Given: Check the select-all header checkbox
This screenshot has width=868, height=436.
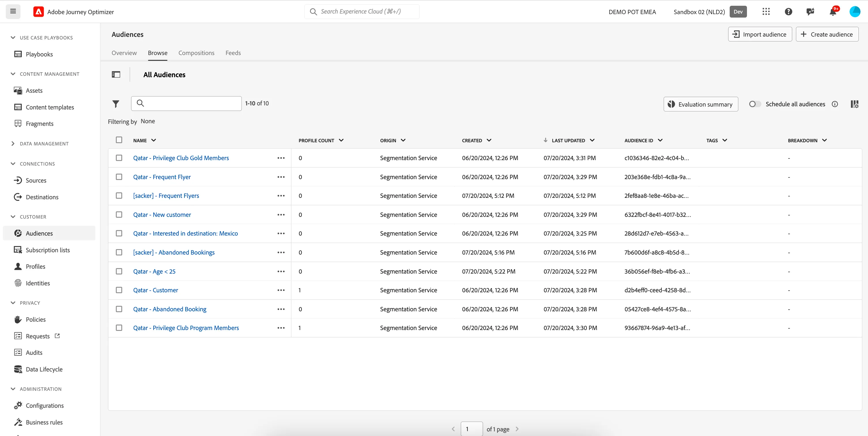Looking at the screenshot, I should (119, 140).
